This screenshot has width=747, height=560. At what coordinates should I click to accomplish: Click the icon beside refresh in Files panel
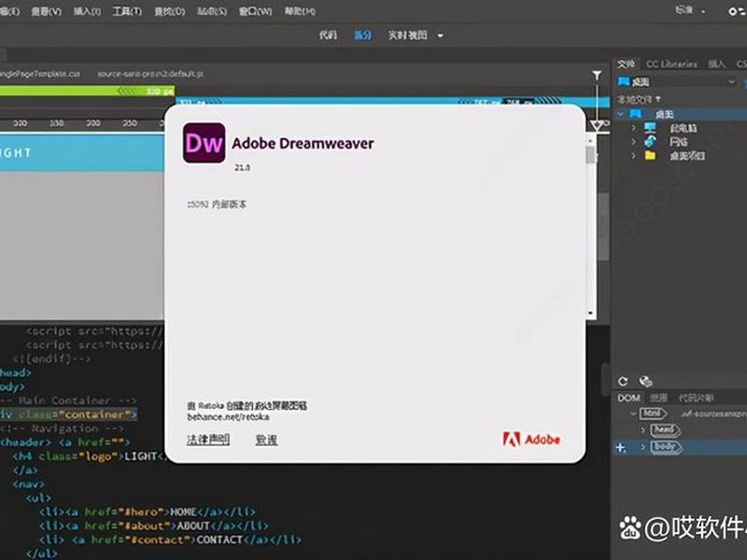645,382
